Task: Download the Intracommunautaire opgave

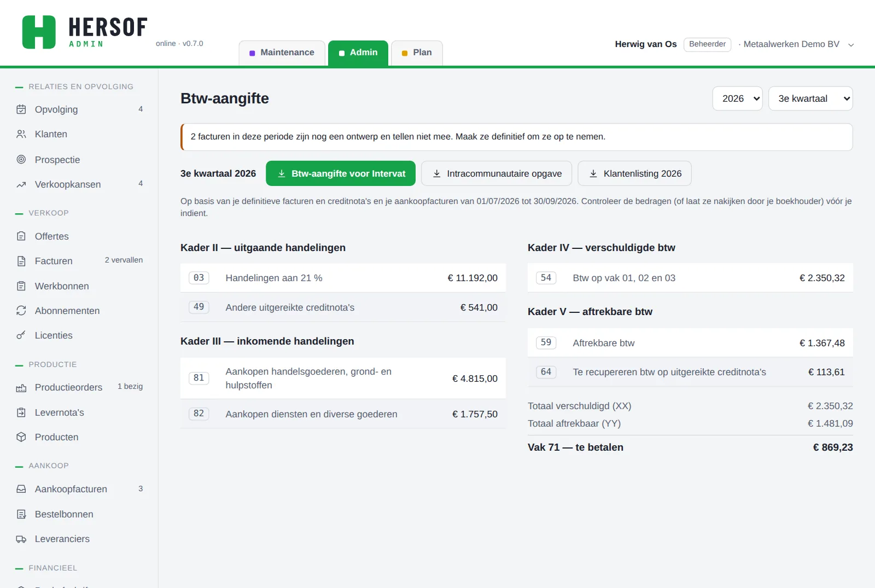Action: [497, 173]
